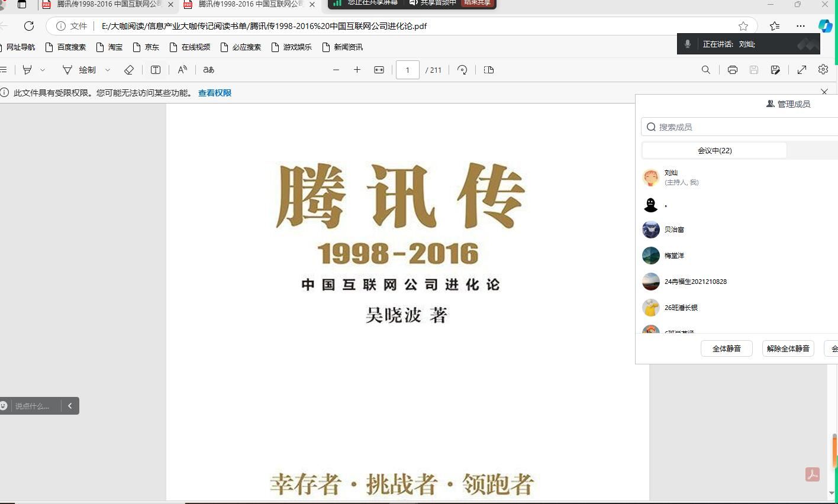Toggle fit to width view
The image size is (838, 504).
[x=379, y=70]
